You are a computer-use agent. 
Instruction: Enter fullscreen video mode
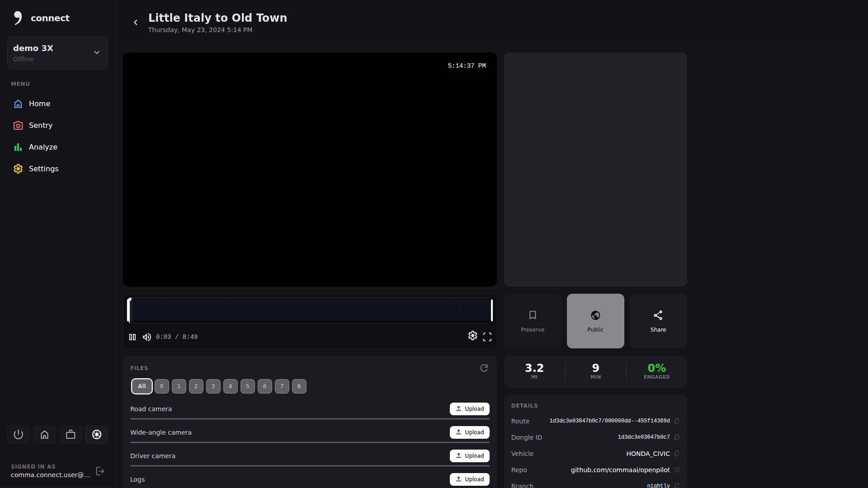(487, 337)
